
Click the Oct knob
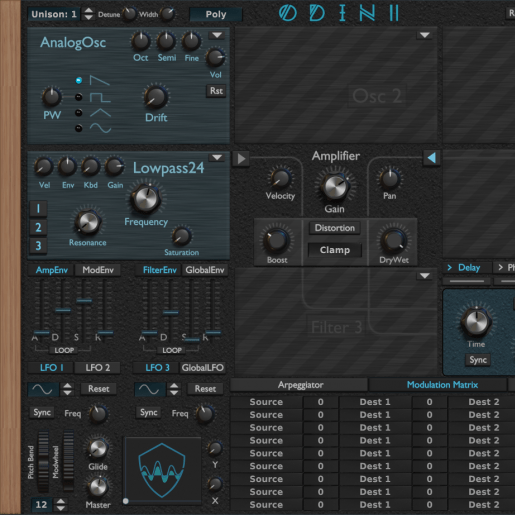click(x=140, y=41)
